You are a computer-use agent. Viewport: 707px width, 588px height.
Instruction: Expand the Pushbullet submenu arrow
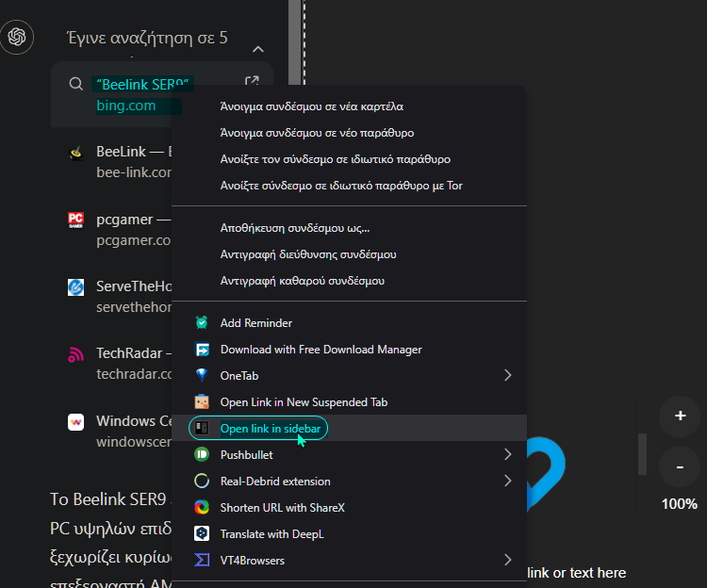click(x=508, y=454)
